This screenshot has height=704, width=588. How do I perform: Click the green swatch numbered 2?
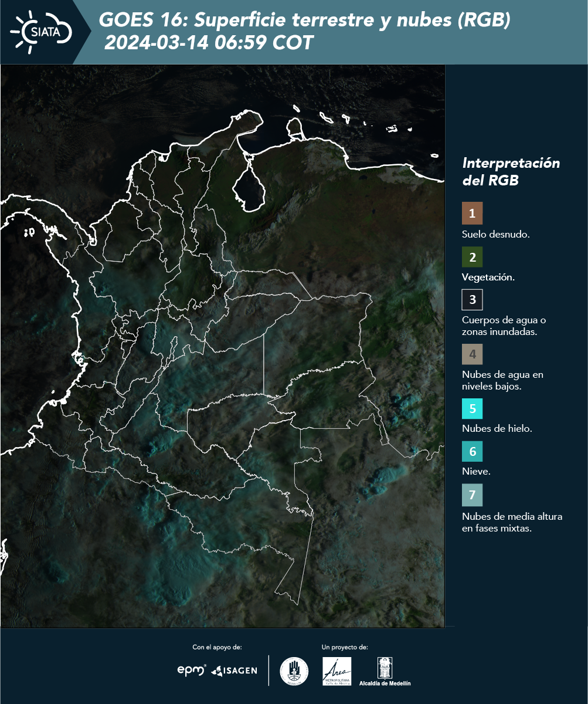(x=472, y=257)
